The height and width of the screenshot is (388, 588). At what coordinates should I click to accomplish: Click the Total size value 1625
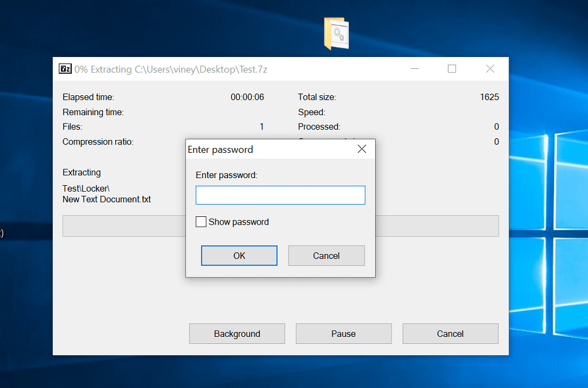tap(489, 97)
